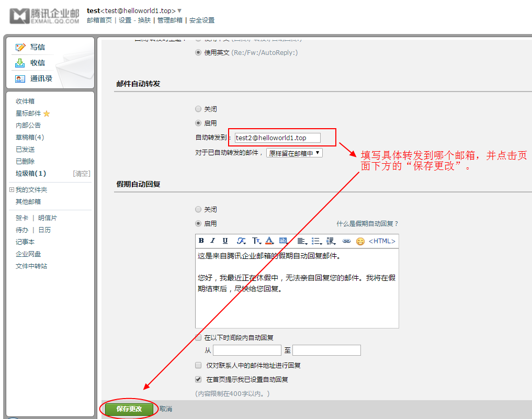Apply italic style in the editor toolbar
The height and width of the screenshot is (419, 532).
pos(213,241)
